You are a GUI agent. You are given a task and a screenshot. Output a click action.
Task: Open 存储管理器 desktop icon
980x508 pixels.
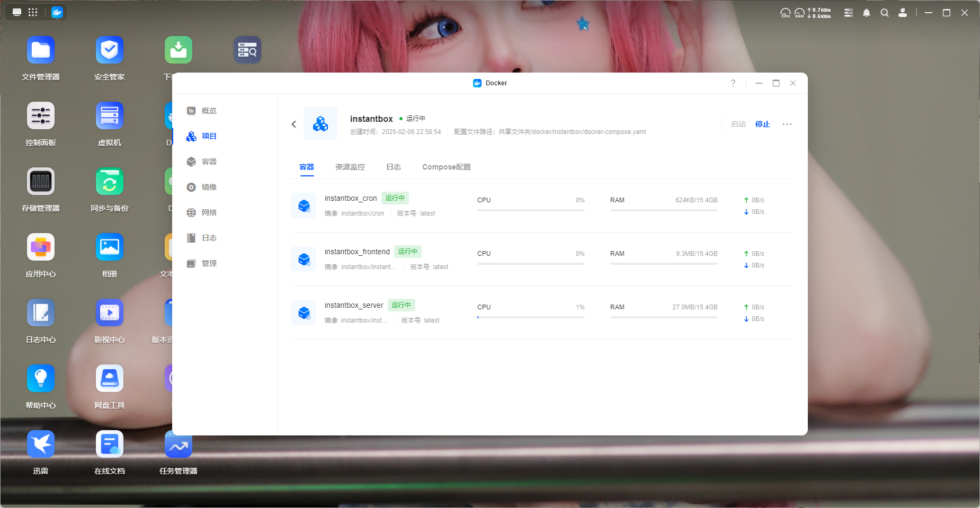tap(41, 181)
